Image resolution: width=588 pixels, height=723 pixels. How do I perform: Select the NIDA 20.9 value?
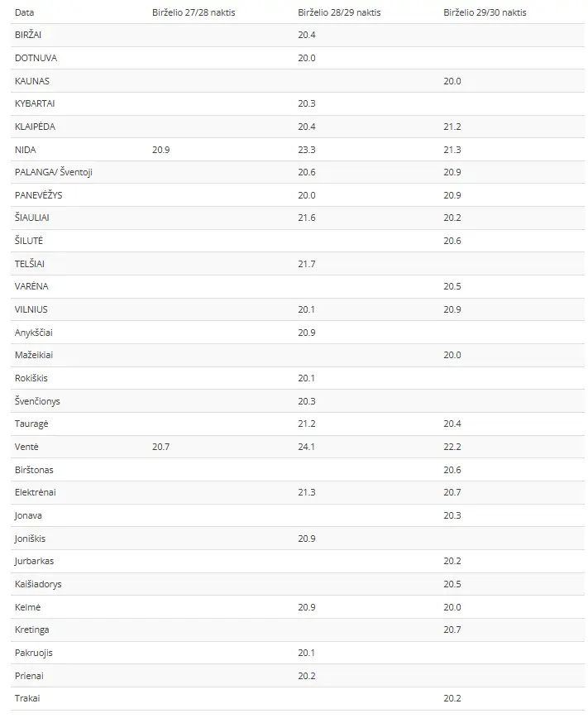pos(160,150)
